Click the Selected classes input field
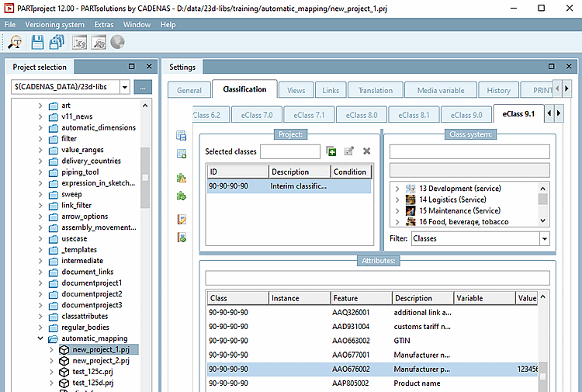582x392 pixels. point(289,151)
